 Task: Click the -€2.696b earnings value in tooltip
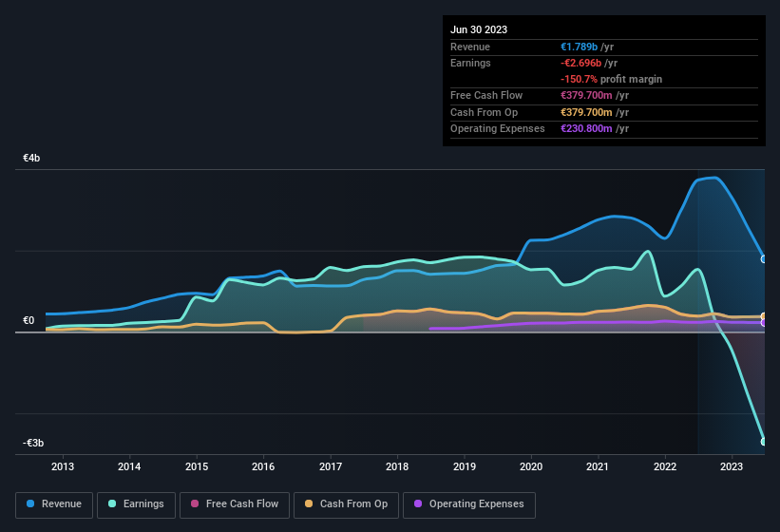point(581,63)
